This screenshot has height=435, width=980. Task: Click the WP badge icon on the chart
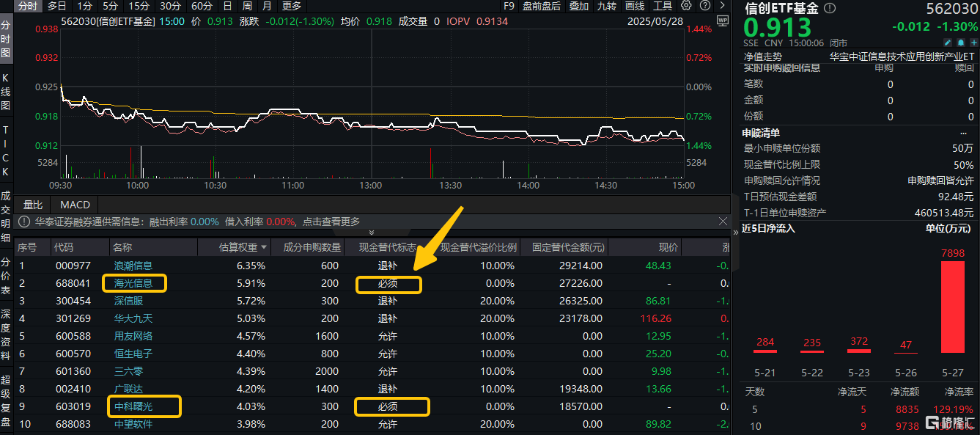[x=723, y=21]
